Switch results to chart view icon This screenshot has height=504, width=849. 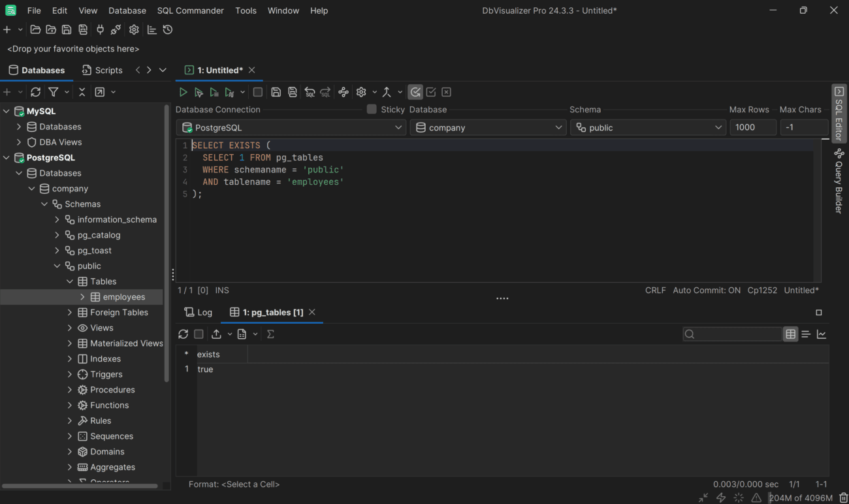tap(822, 334)
